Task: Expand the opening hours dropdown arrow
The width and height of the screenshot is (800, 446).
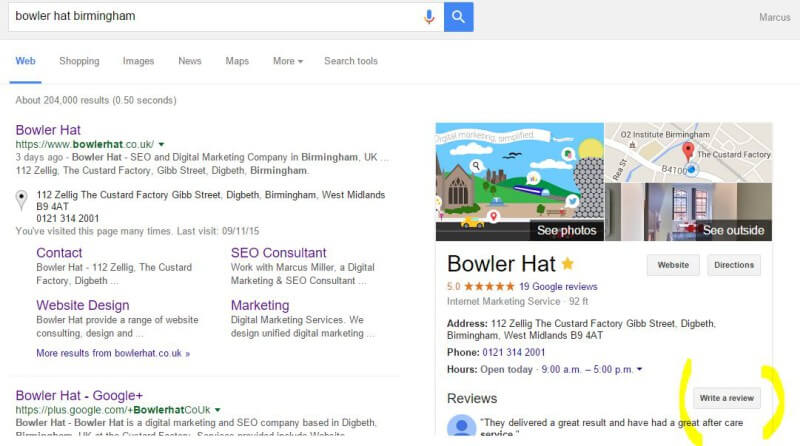Action: coord(639,369)
